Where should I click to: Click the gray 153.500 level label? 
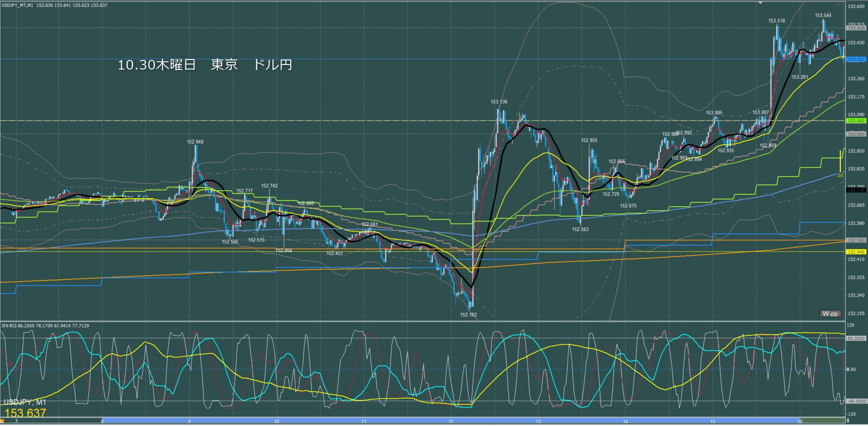pos(856,28)
